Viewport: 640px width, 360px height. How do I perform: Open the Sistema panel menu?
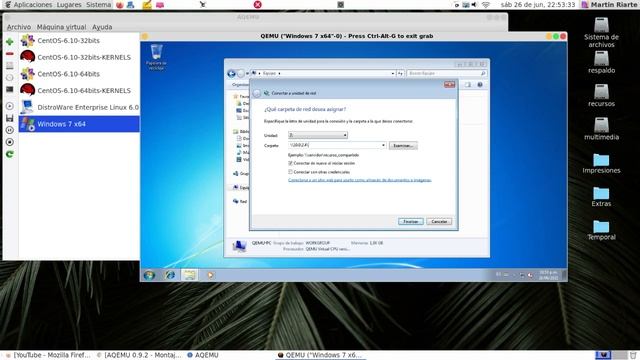click(98, 5)
